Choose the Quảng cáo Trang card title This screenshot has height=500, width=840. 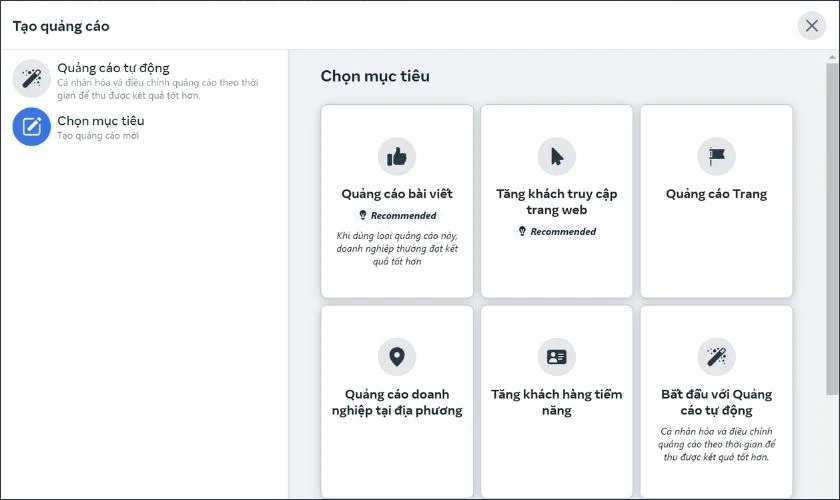716,193
